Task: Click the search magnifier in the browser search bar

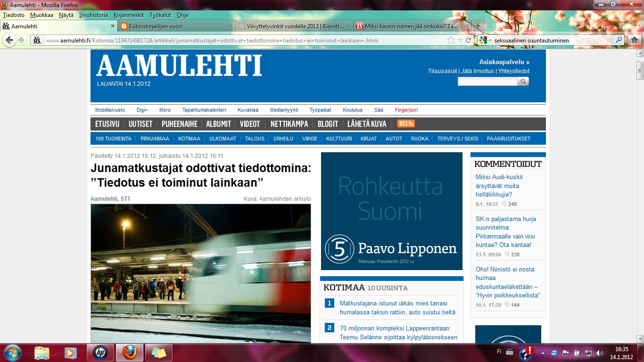Action: pyautogui.click(x=619, y=41)
